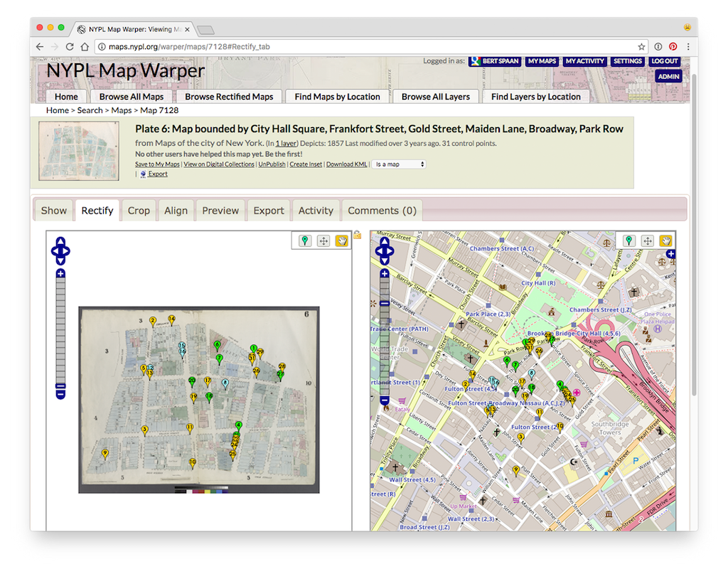Open the ADMIN page

(668, 76)
